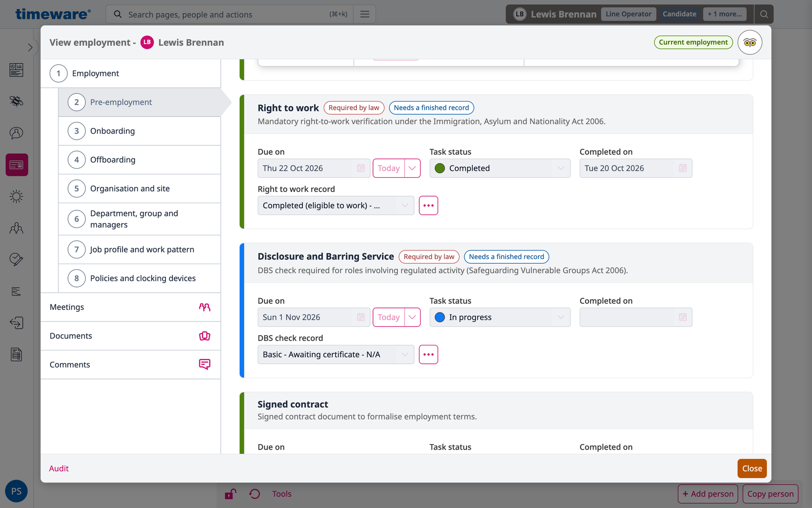Image resolution: width=812 pixels, height=508 pixels.
Task: Select the Onboarding step
Action: 140,131
